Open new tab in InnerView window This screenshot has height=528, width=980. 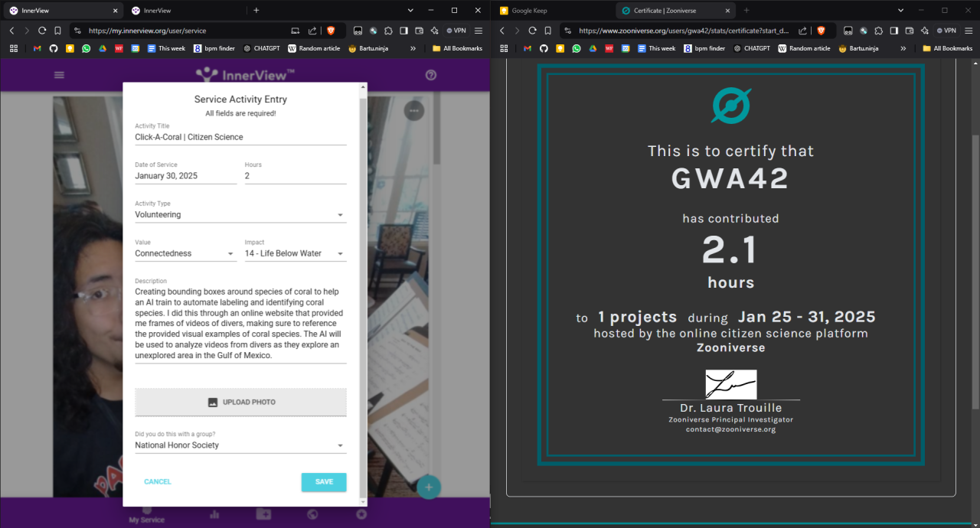coord(256,11)
